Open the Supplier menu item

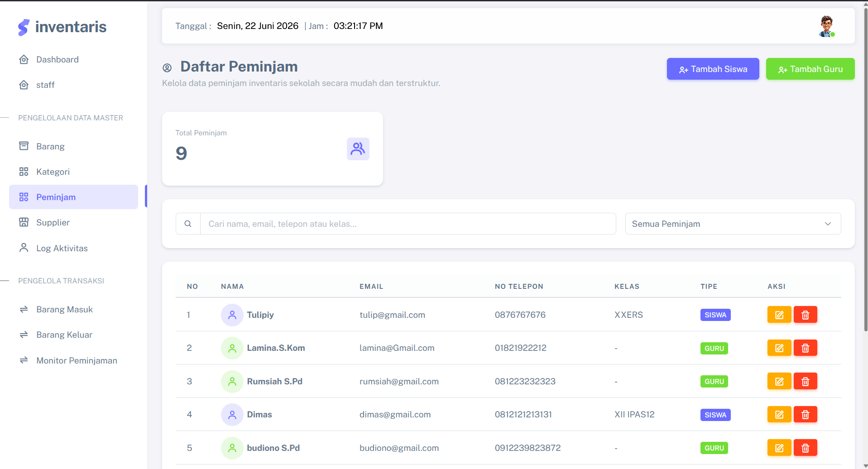[73, 222]
